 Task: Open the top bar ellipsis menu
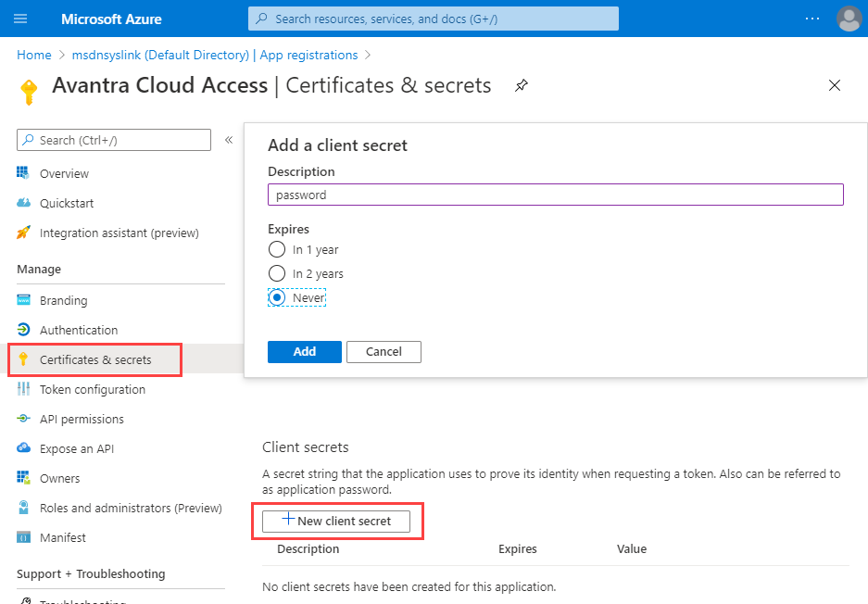tap(812, 19)
